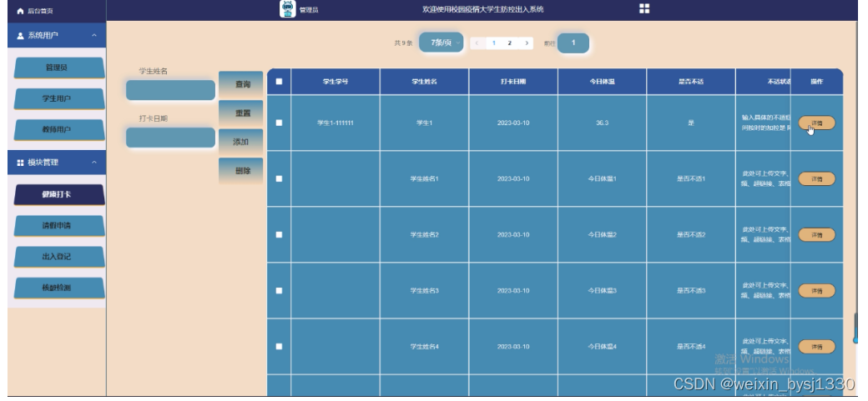The height and width of the screenshot is (401, 868).
Task: Check the row for 学生1-111111
Action: [279, 123]
